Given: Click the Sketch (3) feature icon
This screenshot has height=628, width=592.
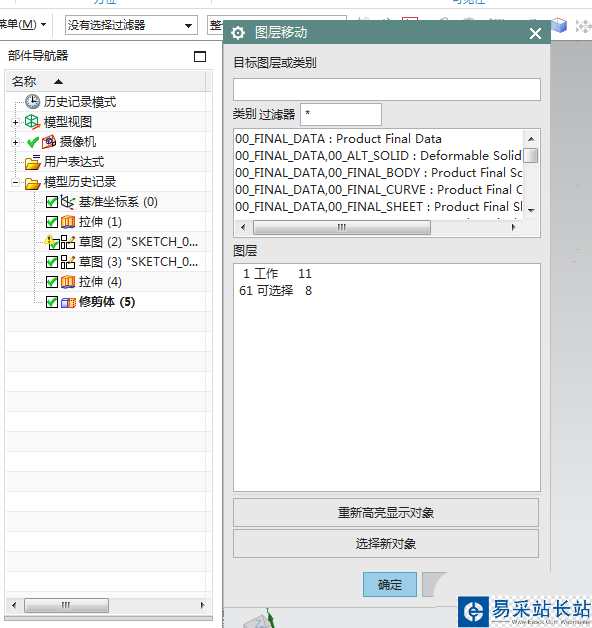Looking at the screenshot, I should click(x=68, y=262).
